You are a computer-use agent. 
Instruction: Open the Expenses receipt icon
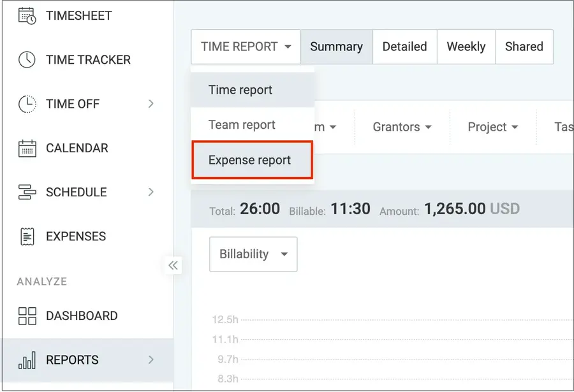pyautogui.click(x=27, y=236)
